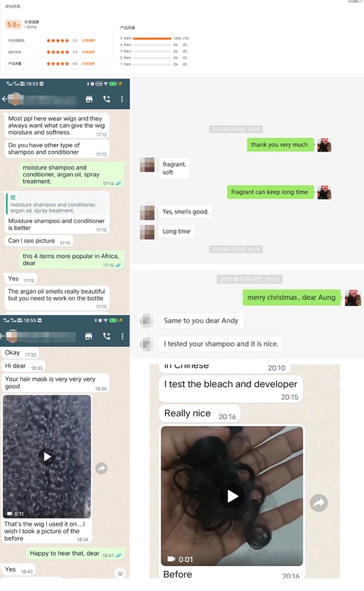Open the store icon in the 18:53 chat header
This screenshot has height=591, width=364.
(x=89, y=99)
